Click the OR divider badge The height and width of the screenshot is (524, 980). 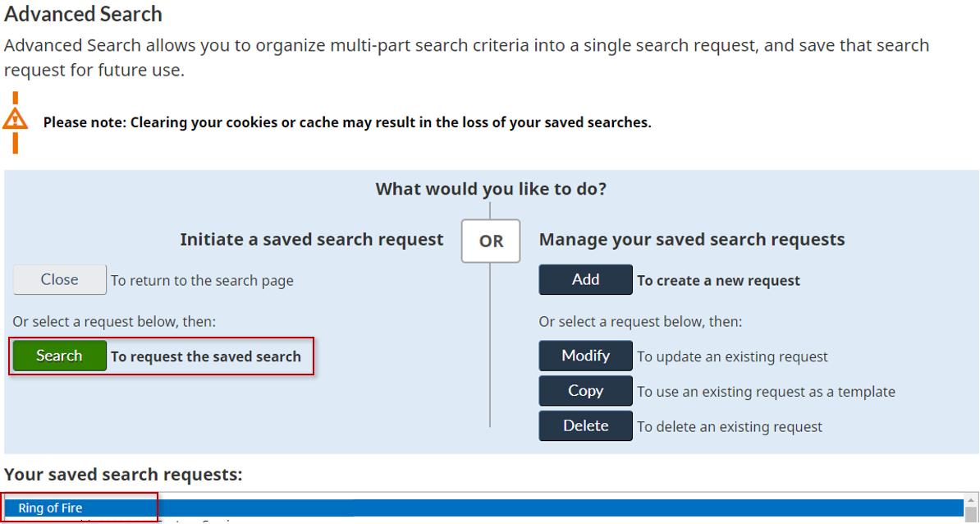click(490, 241)
